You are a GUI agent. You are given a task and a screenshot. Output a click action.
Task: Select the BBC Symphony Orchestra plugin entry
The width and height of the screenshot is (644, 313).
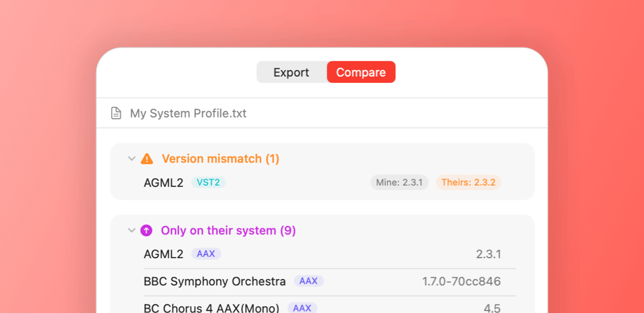click(x=214, y=281)
